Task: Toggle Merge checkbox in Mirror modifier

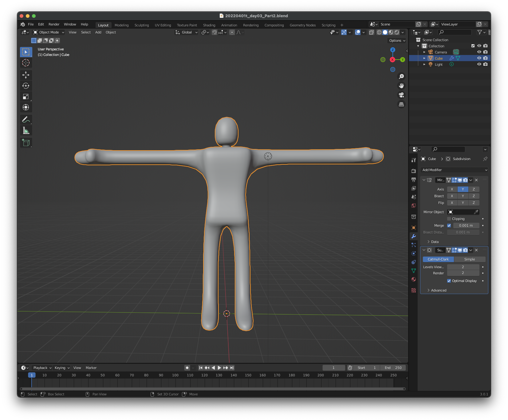Action: point(449,226)
